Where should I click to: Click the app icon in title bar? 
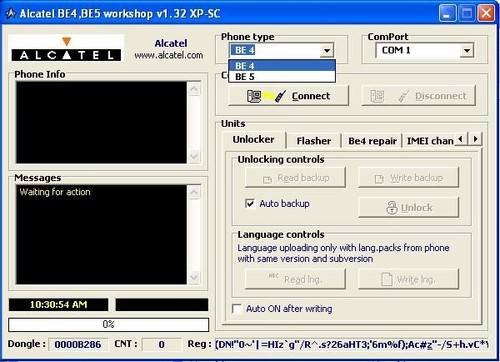tap(11, 14)
